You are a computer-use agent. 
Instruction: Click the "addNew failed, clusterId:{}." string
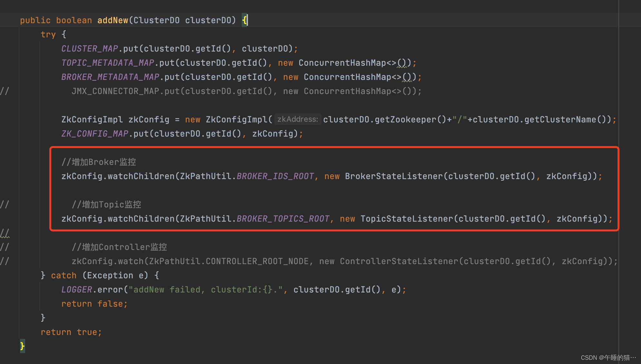click(206, 290)
